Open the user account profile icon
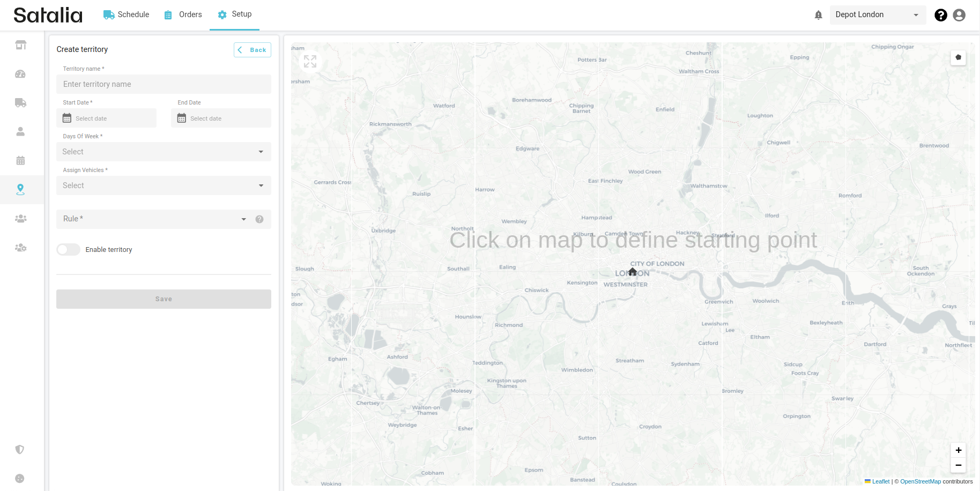The width and height of the screenshot is (980, 491). [x=959, y=15]
